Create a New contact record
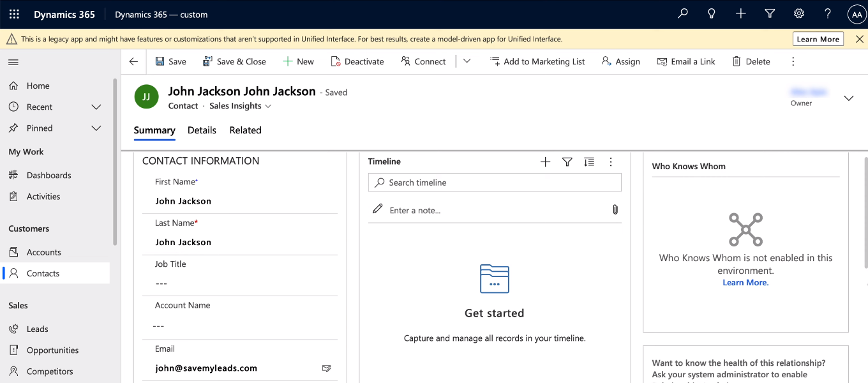 (298, 61)
